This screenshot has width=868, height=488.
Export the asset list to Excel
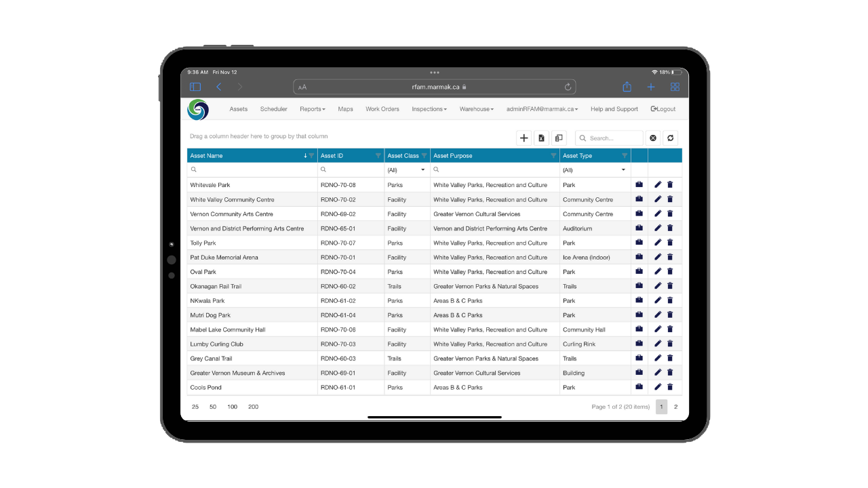(x=541, y=138)
